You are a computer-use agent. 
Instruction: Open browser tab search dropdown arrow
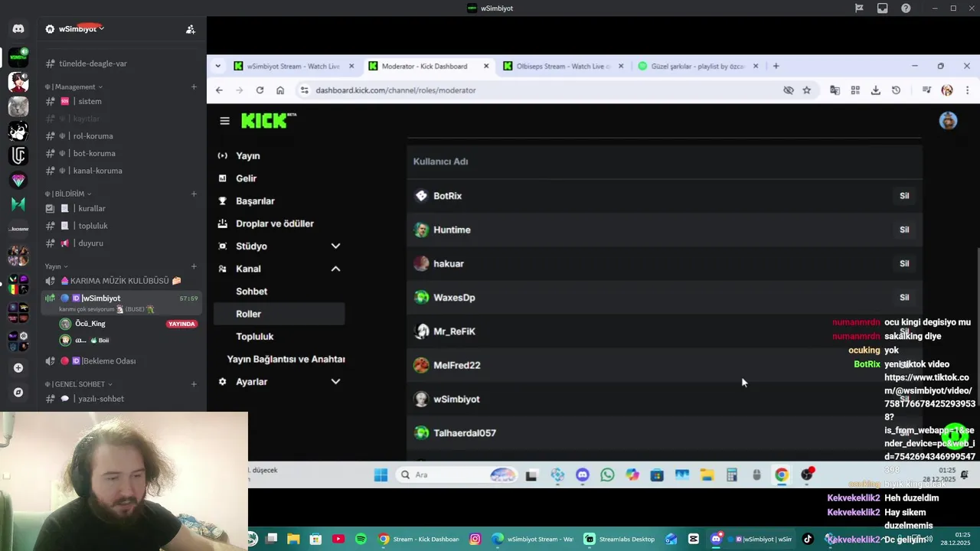coord(218,67)
